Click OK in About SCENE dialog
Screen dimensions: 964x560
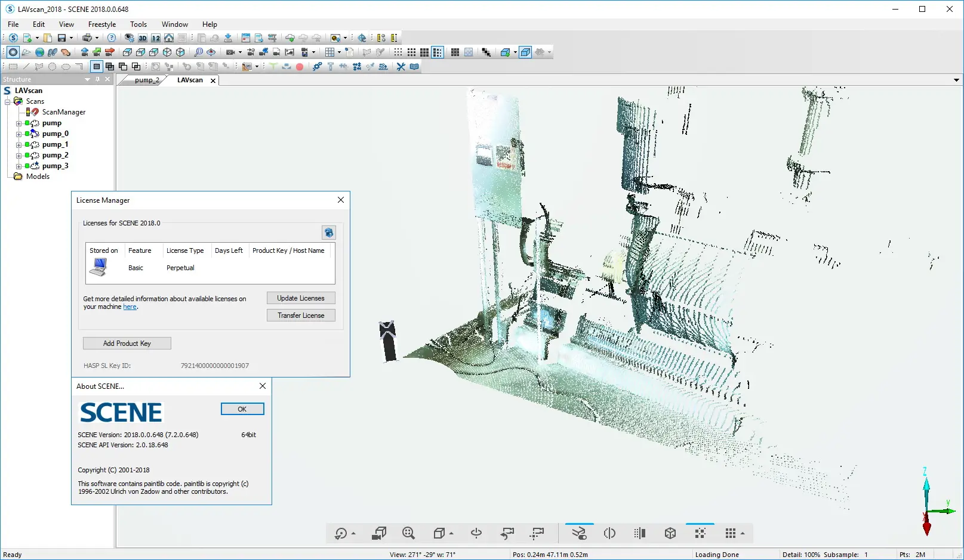click(242, 409)
